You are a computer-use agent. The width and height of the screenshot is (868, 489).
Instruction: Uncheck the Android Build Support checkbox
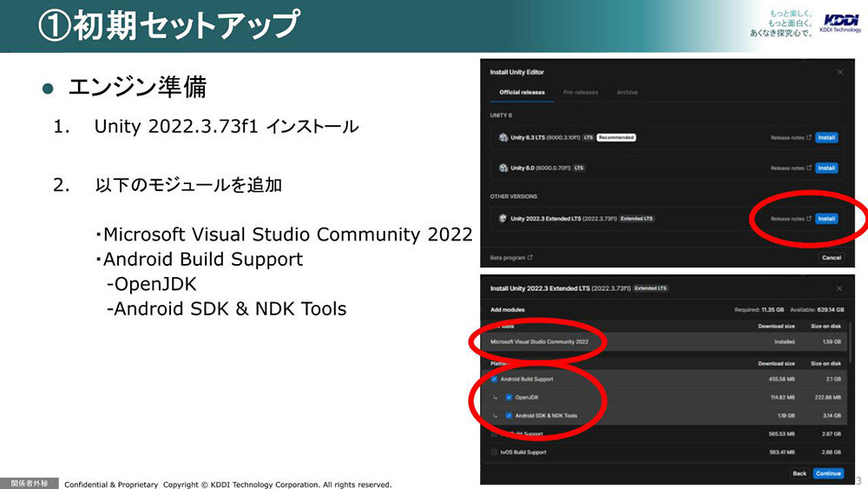pos(495,379)
